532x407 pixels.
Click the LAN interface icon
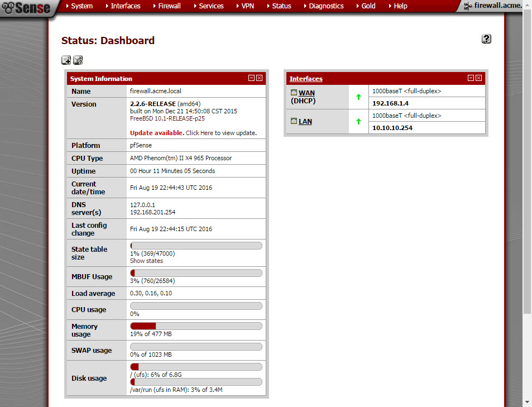point(294,121)
